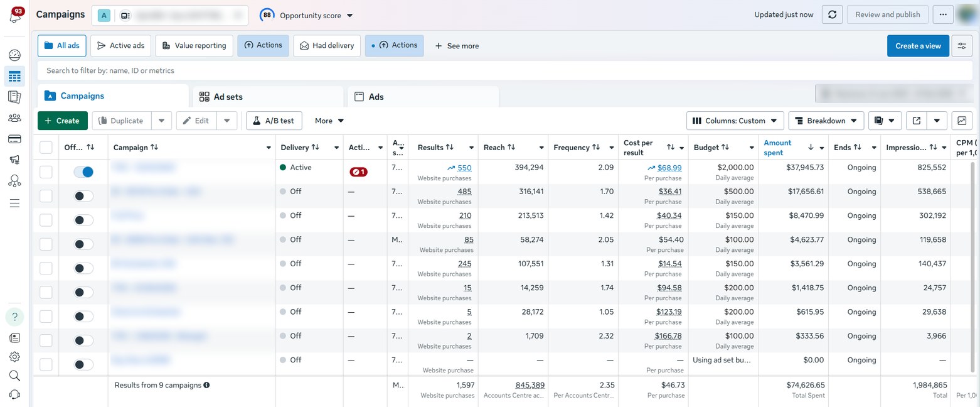Expand the More dropdown in the toolbar
The height and width of the screenshot is (407, 980).
pos(329,121)
